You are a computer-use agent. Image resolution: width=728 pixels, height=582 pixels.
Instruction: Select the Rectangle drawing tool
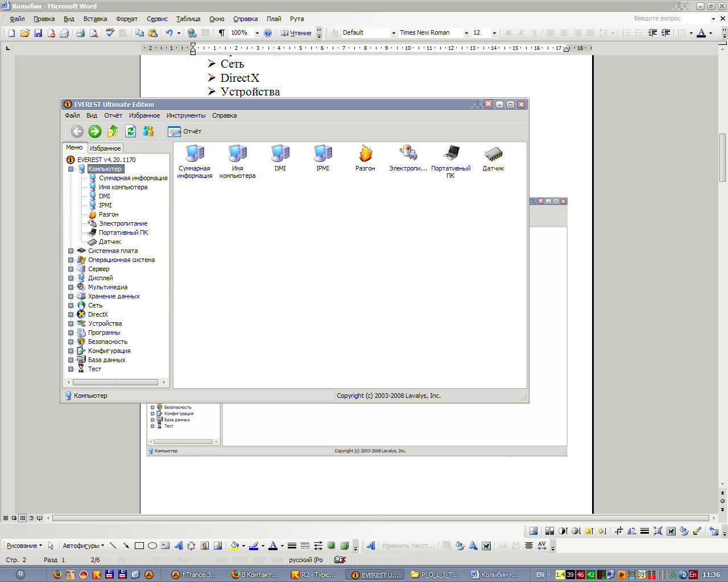139,546
